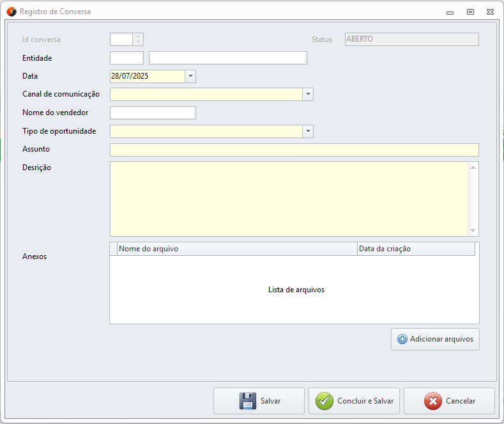The image size is (504, 424).
Task: Sort by Data da criação column header
Action: click(x=415, y=249)
